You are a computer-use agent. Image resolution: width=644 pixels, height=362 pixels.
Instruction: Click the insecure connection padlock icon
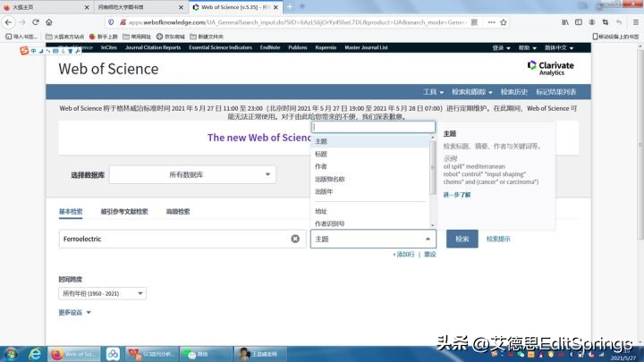click(123, 22)
